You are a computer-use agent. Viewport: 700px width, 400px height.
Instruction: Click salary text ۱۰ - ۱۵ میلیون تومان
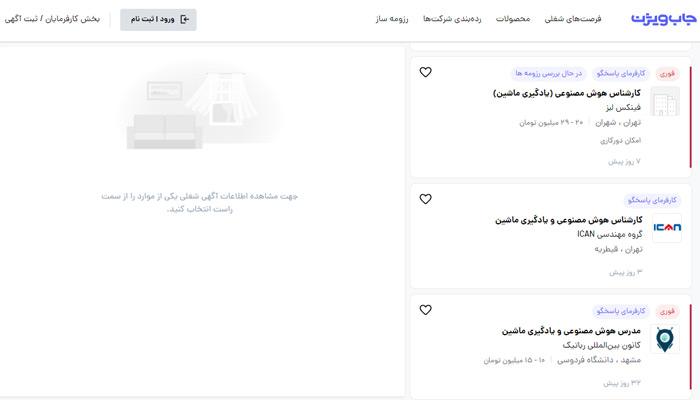(514, 360)
